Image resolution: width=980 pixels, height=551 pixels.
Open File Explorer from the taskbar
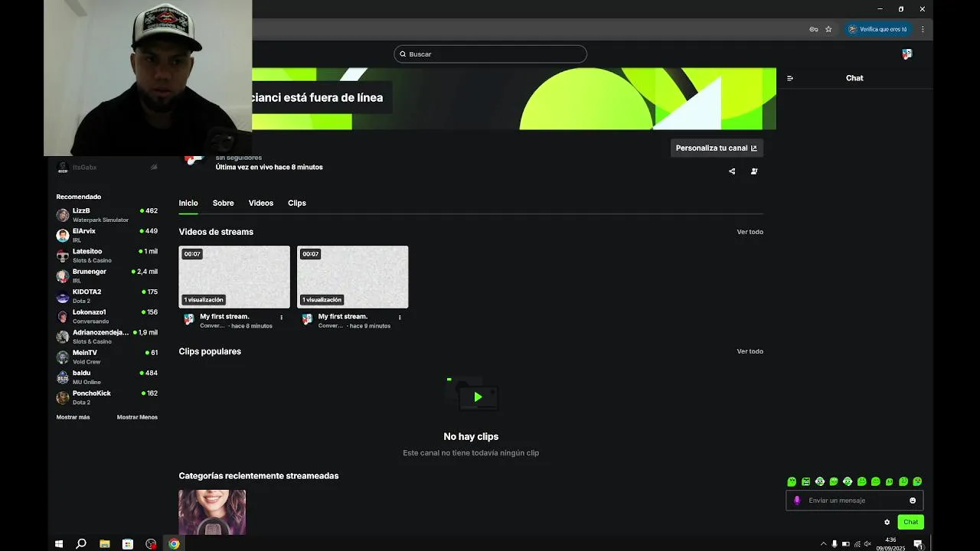point(105,544)
